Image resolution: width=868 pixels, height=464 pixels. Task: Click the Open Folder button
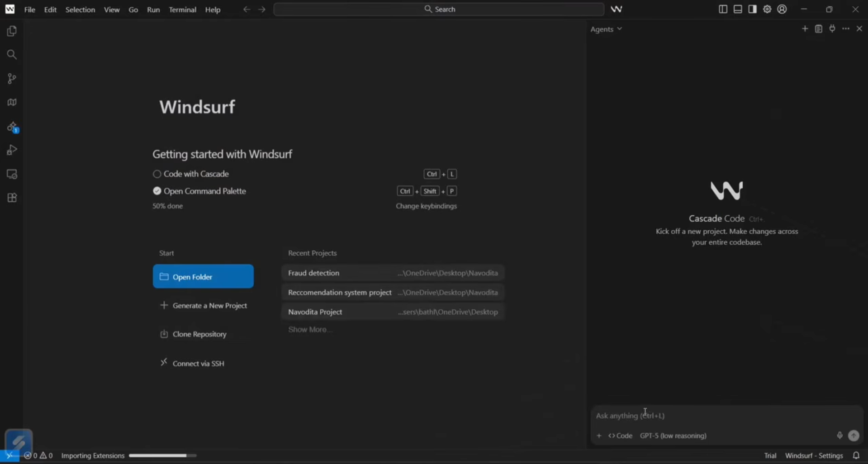203,276
